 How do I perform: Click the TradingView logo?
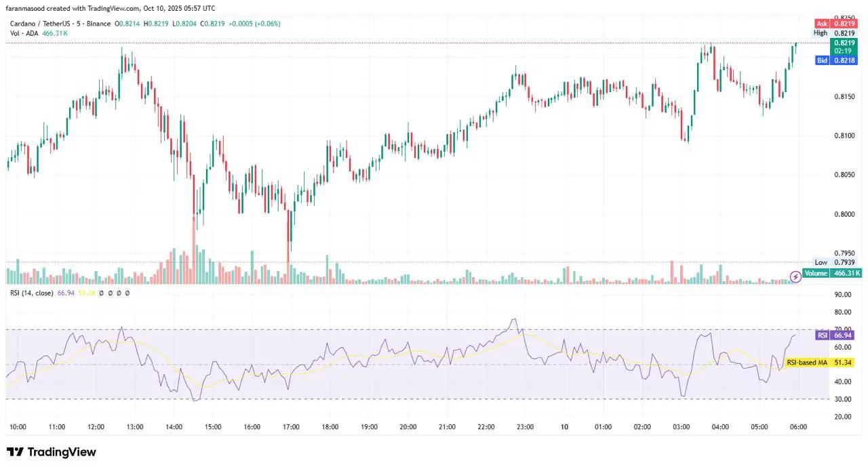coord(52,452)
